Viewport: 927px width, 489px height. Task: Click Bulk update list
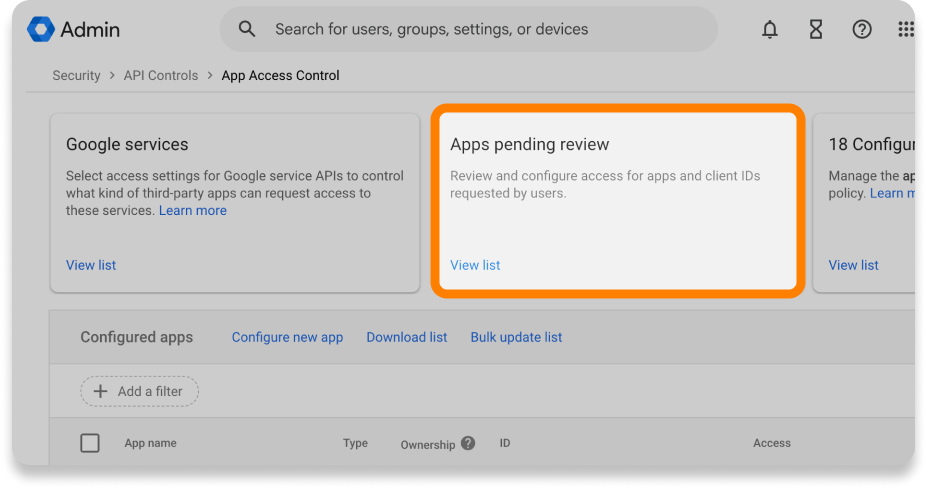click(x=516, y=337)
